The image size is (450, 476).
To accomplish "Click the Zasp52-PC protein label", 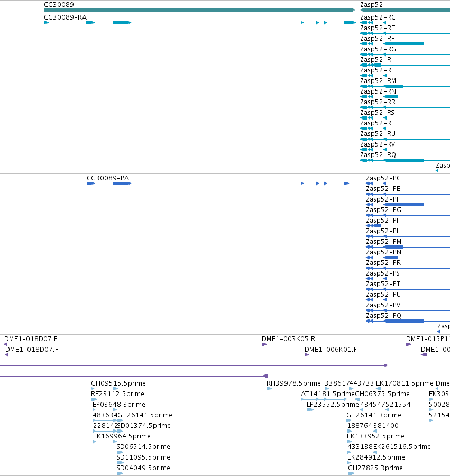I will coord(383,178).
